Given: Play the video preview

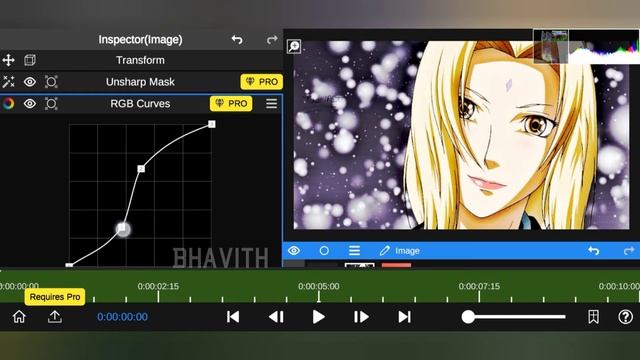Looking at the screenshot, I should point(319,317).
